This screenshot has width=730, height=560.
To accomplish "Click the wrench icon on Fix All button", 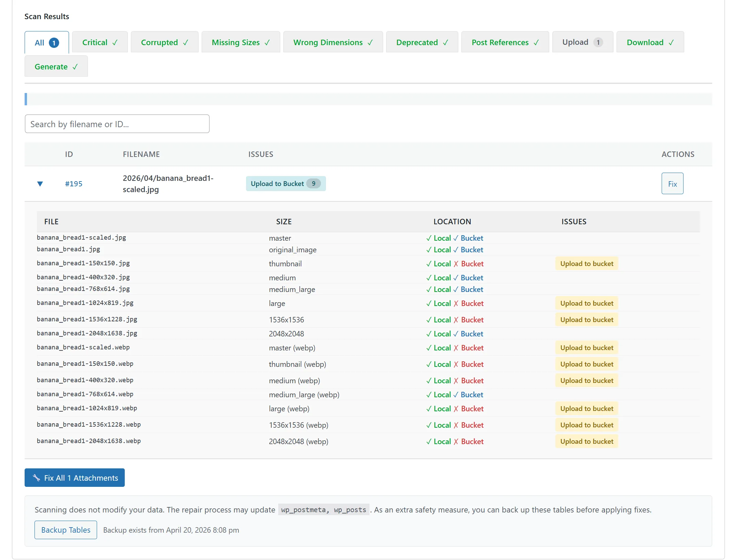I will (x=37, y=478).
